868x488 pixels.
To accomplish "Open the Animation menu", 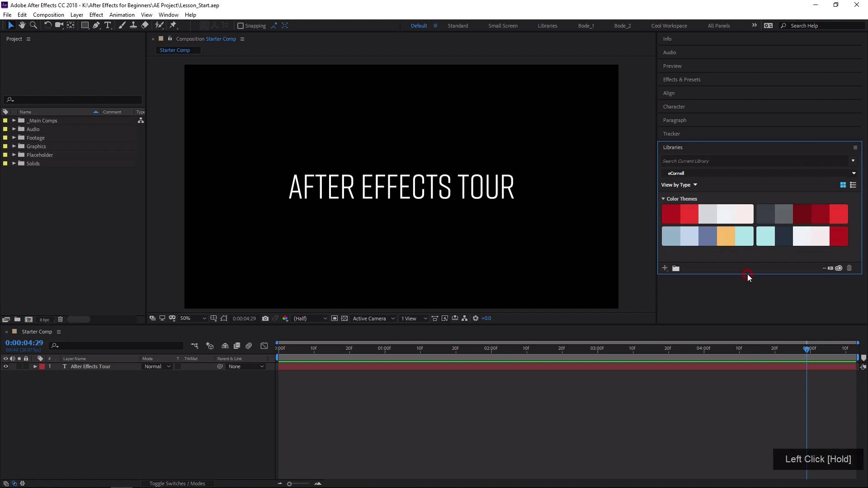I will [x=122, y=14].
